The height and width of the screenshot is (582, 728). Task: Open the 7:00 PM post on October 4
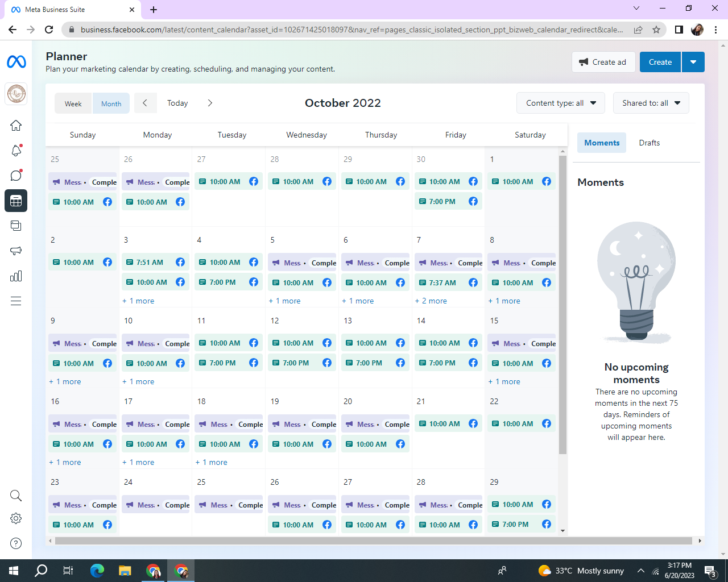coord(229,282)
